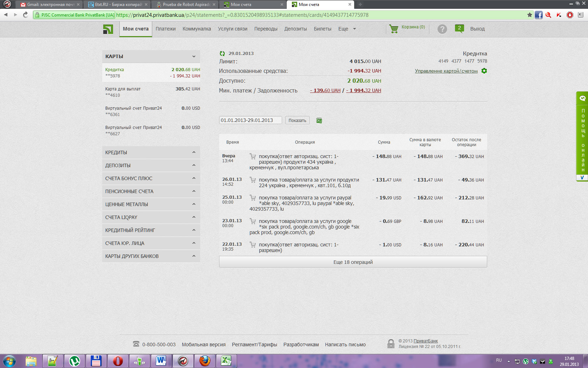Open Excel from the taskbar
This screenshot has height=368, width=588.
pos(226,361)
